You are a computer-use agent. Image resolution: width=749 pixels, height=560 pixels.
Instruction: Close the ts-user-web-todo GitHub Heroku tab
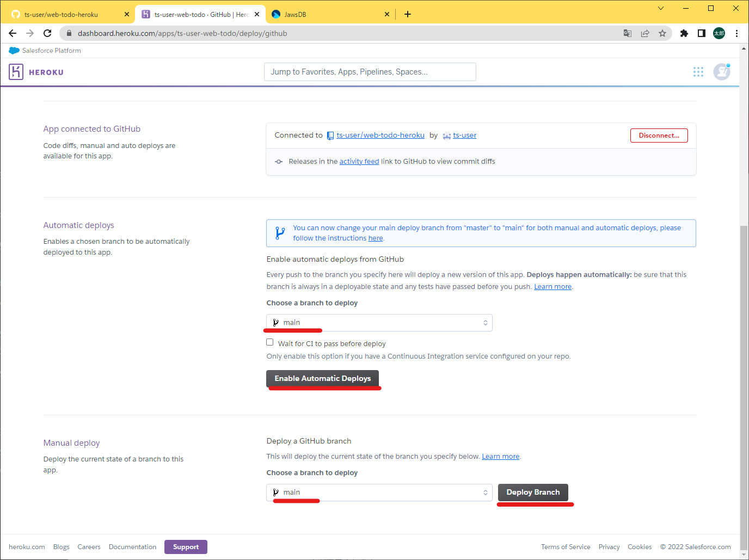coord(257,14)
